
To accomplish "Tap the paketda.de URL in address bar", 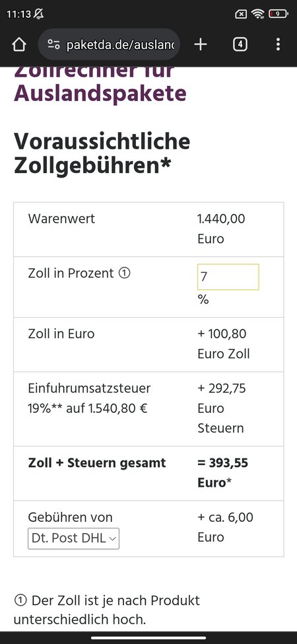I will [120, 44].
